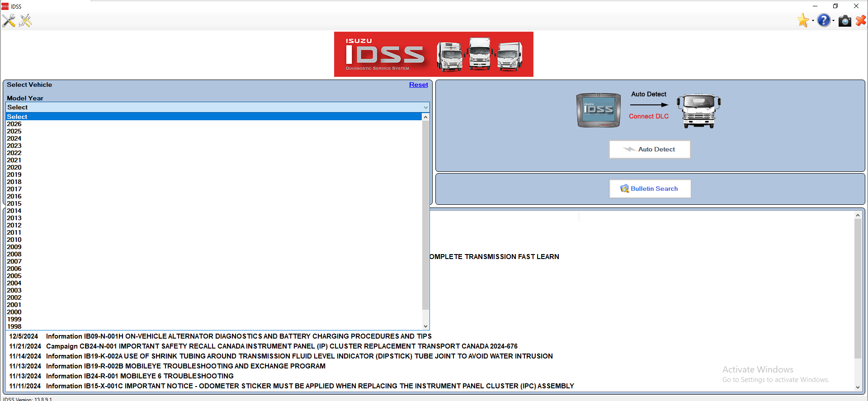This screenshot has width=868, height=401.
Task: Click the red Connect DLC text
Action: pyautogui.click(x=649, y=116)
